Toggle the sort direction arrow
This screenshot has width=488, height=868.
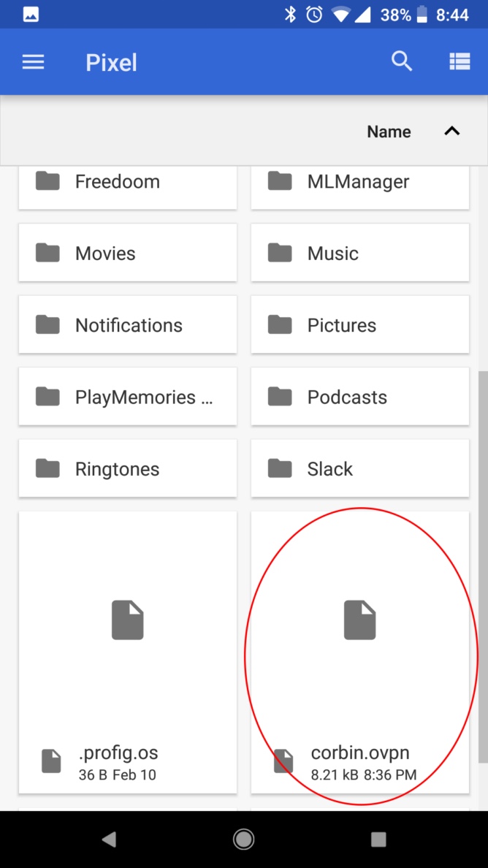pyautogui.click(x=452, y=132)
